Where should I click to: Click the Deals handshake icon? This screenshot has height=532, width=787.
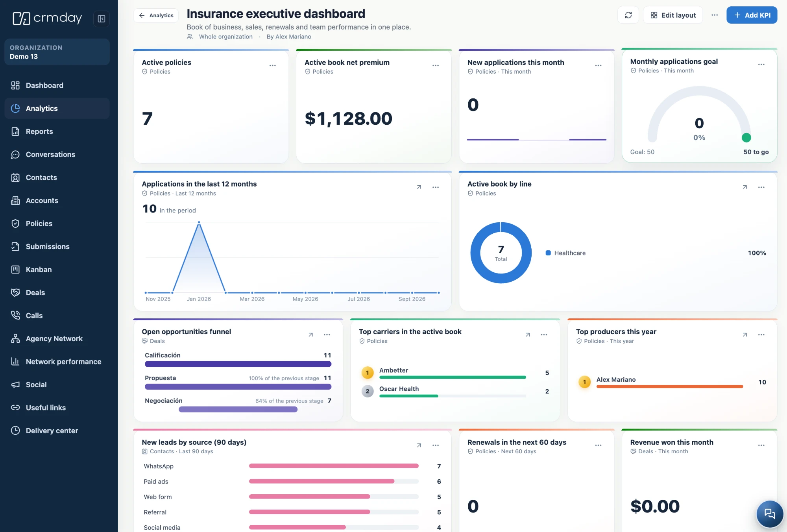pos(15,292)
